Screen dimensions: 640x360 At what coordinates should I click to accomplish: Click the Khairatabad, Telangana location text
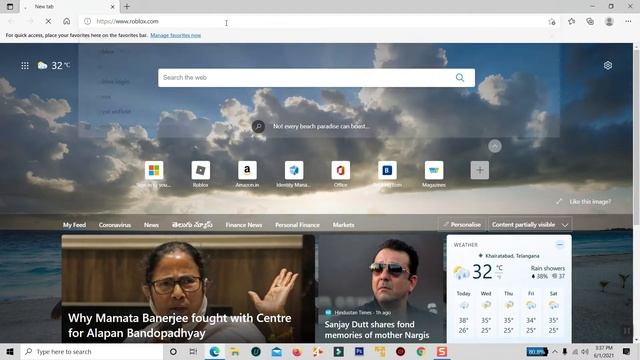coord(512,256)
